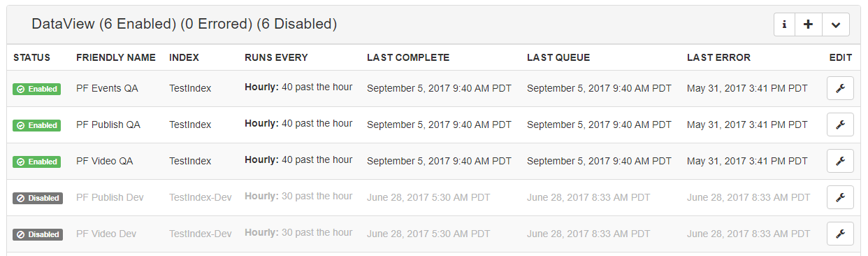Select the PF Events QA row name

click(108, 88)
